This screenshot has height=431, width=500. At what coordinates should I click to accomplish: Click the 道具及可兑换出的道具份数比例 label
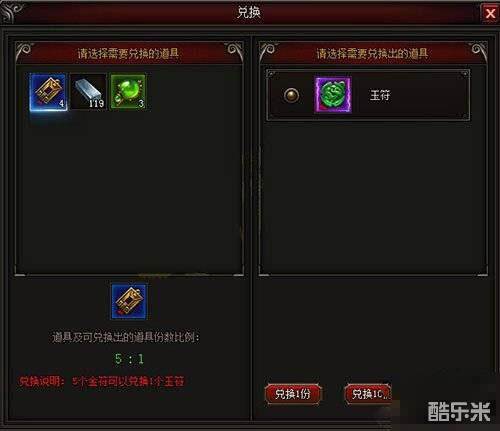pyautogui.click(x=126, y=337)
